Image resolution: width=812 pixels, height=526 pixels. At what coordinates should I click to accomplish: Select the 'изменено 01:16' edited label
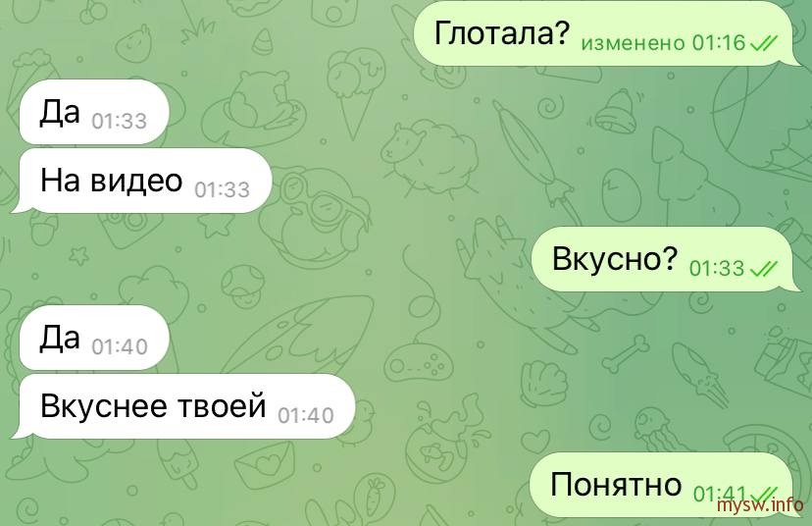pyautogui.click(x=663, y=43)
